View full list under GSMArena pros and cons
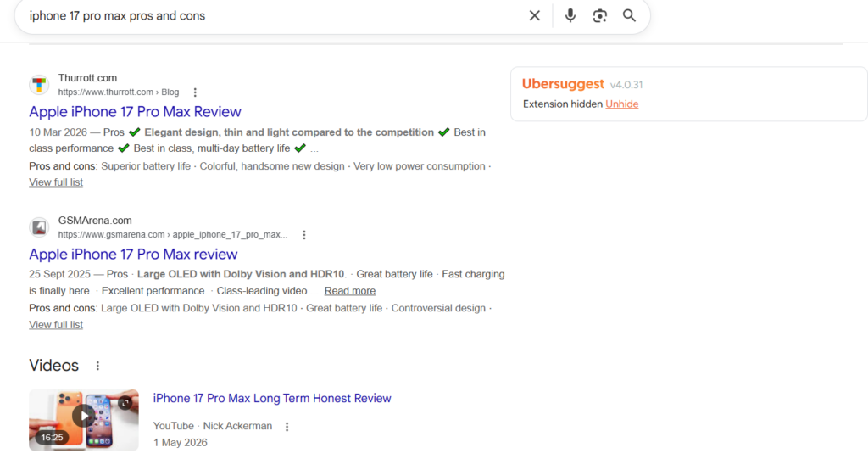The image size is (868, 459). click(56, 325)
